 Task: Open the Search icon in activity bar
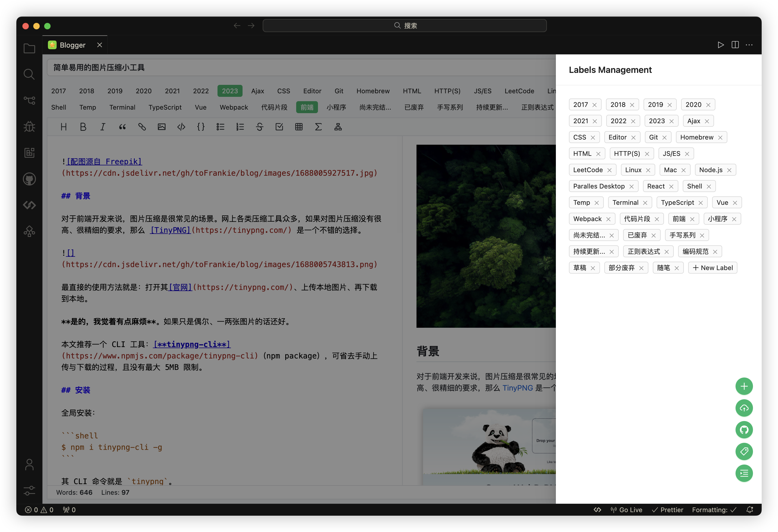pyautogui.click(x=29, y=74)
